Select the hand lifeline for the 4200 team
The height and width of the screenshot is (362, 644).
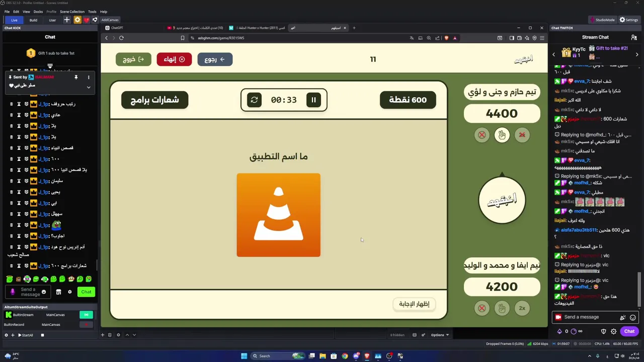(502, 308)
